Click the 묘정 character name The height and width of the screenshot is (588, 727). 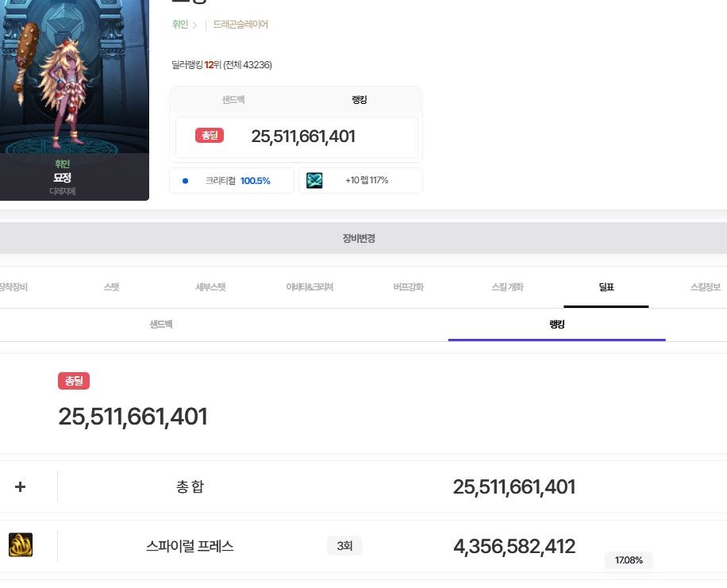tap(62, 178)
